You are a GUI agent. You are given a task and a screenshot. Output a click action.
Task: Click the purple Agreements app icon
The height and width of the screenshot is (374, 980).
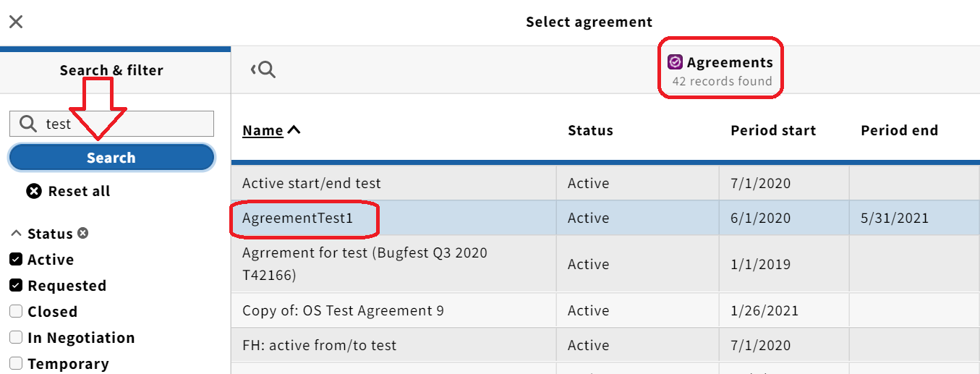[x=676, y=62]
